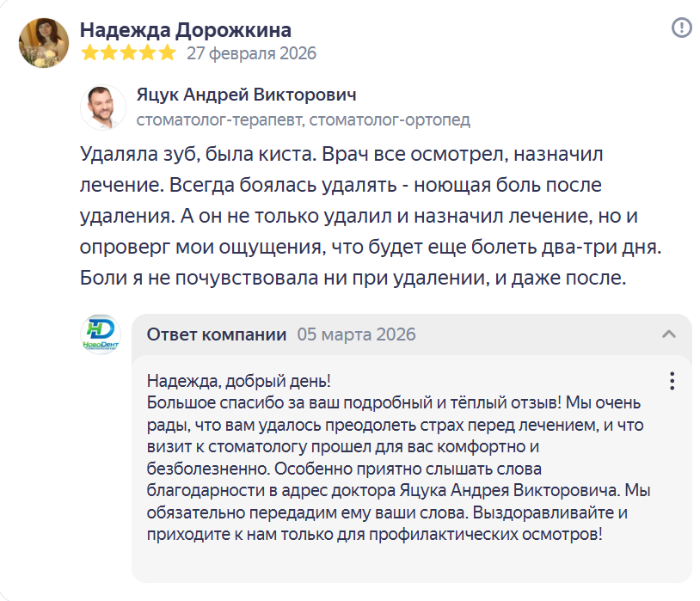This screenshot has height=601, width=700.
Task: Open Надежда Дорожкина's profile photo
Action: click(x=44, y=42)
